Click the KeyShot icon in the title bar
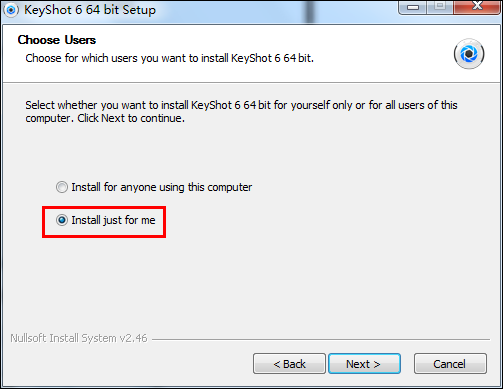The image size is (503, 389). tap(11, 10)
